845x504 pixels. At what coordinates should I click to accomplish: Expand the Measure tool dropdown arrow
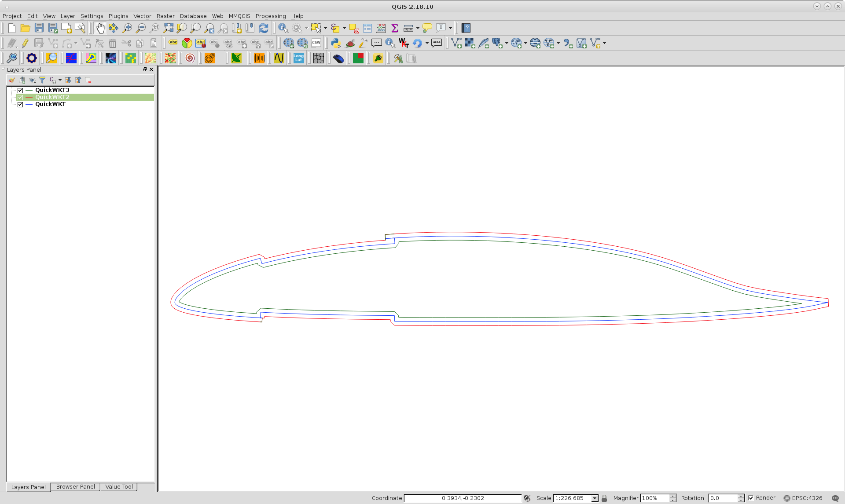pyautogui.click(x=418, y=28)
